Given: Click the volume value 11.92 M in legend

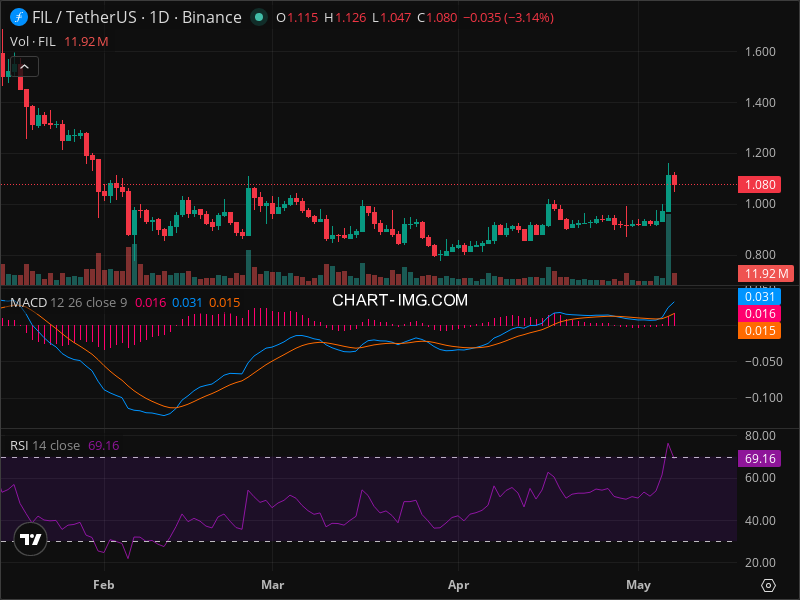Looking at the screenshot, I should pos(86,42).
